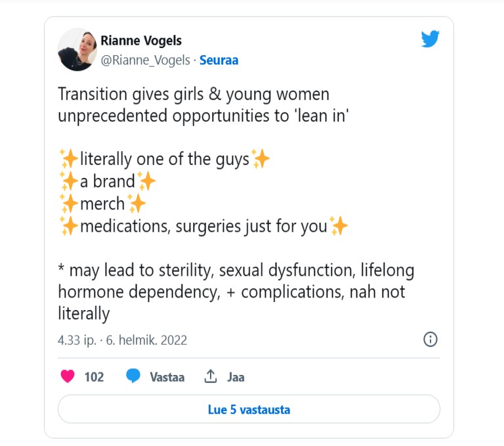Follow the account via Seuraa link
Viewport: 504px width, 446px height.
(219, 60)
